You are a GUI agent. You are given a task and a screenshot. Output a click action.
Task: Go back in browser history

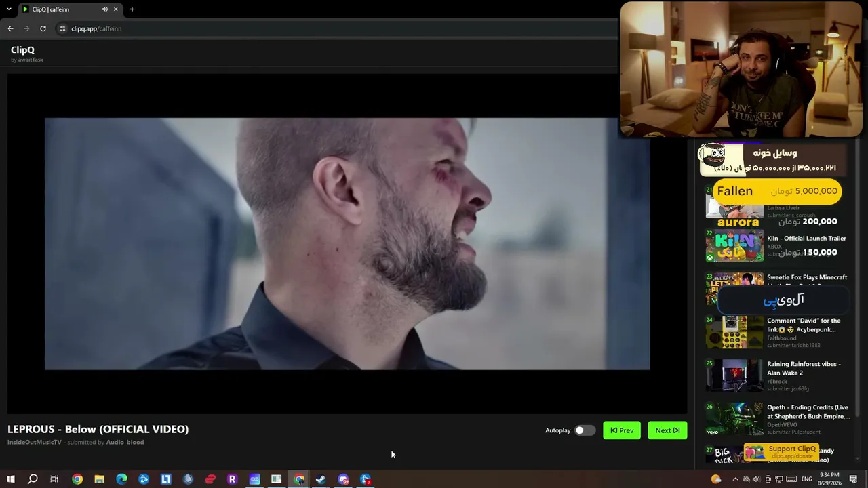(x=10, y=28)
